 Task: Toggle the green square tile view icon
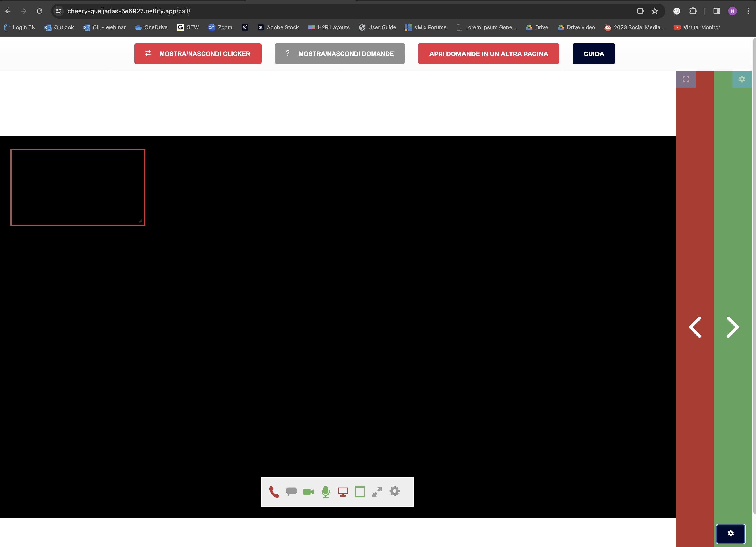(x=360, y=492)
